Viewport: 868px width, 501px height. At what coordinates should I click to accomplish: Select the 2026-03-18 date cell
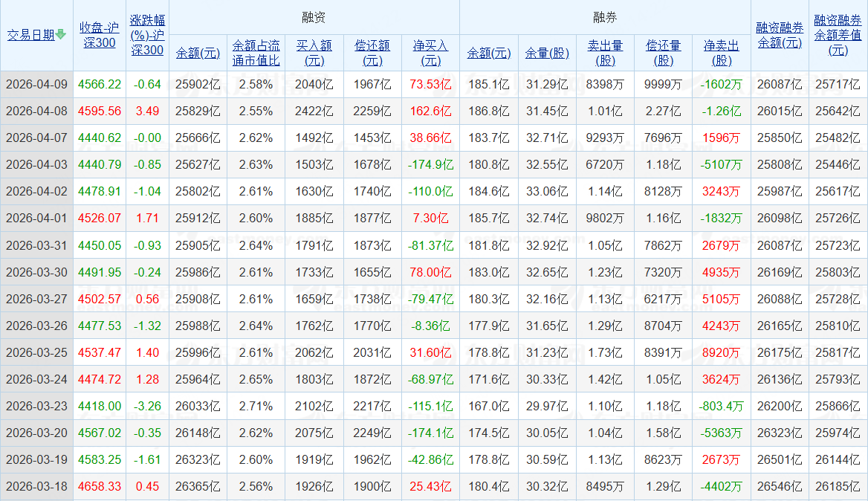tap(36, 487)
